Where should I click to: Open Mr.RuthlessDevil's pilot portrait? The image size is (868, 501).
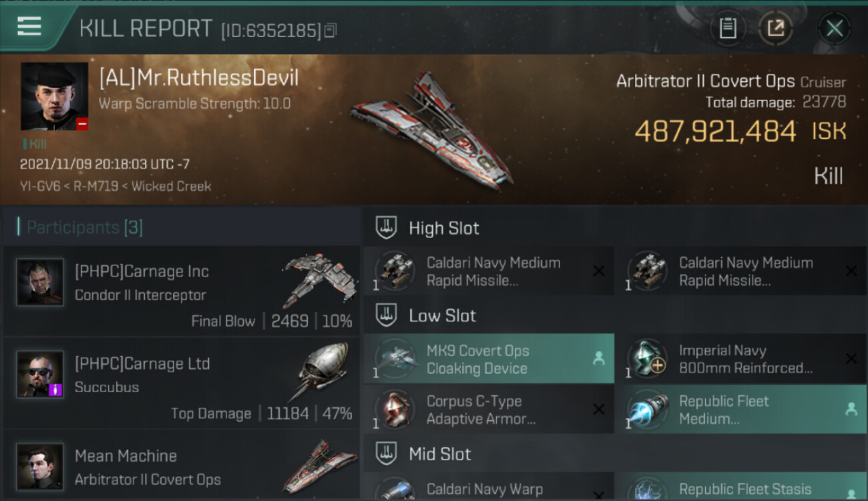54,96
